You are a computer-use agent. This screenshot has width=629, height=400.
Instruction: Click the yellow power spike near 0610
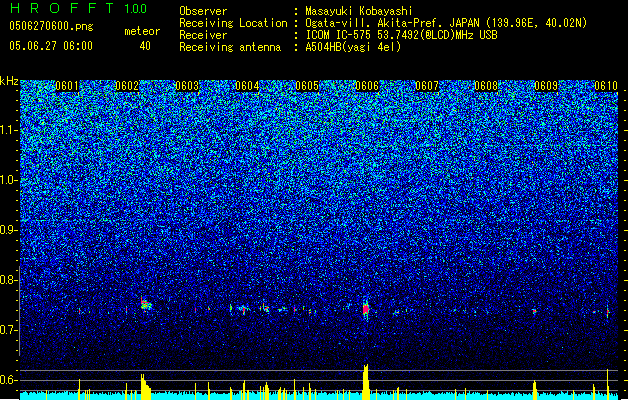tap(607, 384)
